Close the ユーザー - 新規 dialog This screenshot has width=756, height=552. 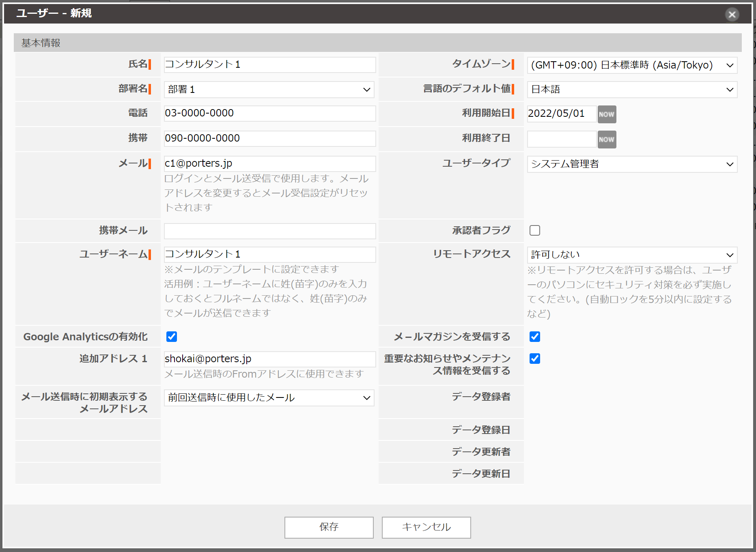[732, 15]
